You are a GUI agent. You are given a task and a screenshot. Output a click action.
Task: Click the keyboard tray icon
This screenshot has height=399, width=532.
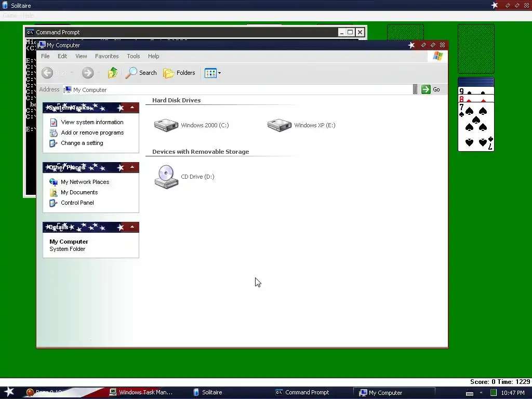pos(470,393)
